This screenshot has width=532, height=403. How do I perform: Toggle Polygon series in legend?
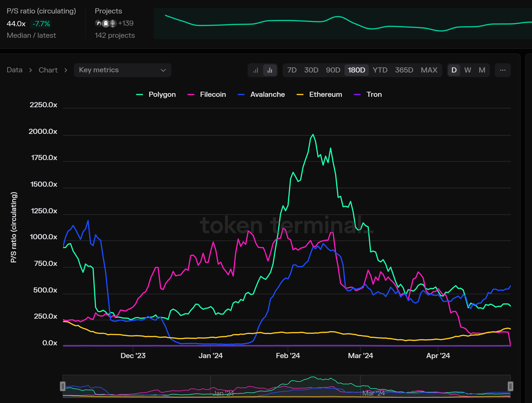click(x=162, y=94)
